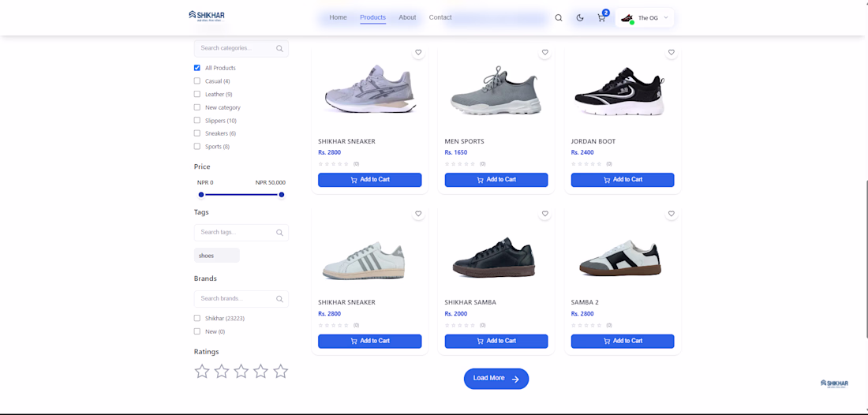Viewport: 868px width, 415px height.
Task: Click the SAMBA 2 product title
Action: (585, 303)
